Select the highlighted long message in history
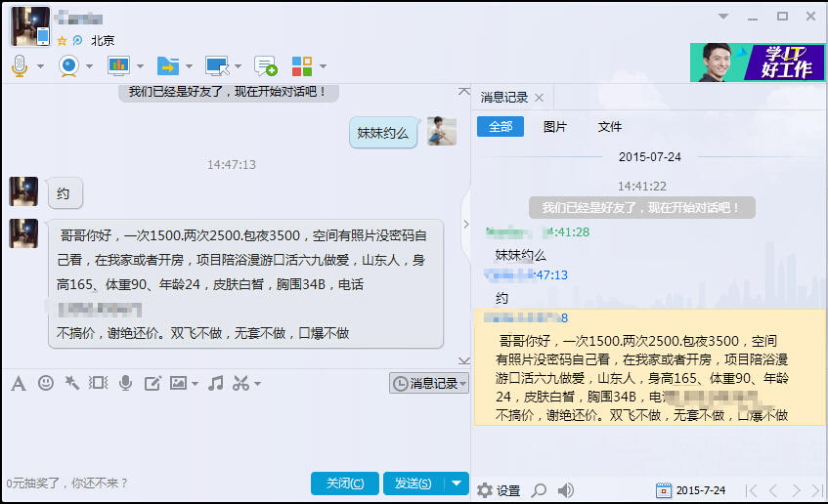The height and width of the screenshot is (504, 828). [650, 367]
